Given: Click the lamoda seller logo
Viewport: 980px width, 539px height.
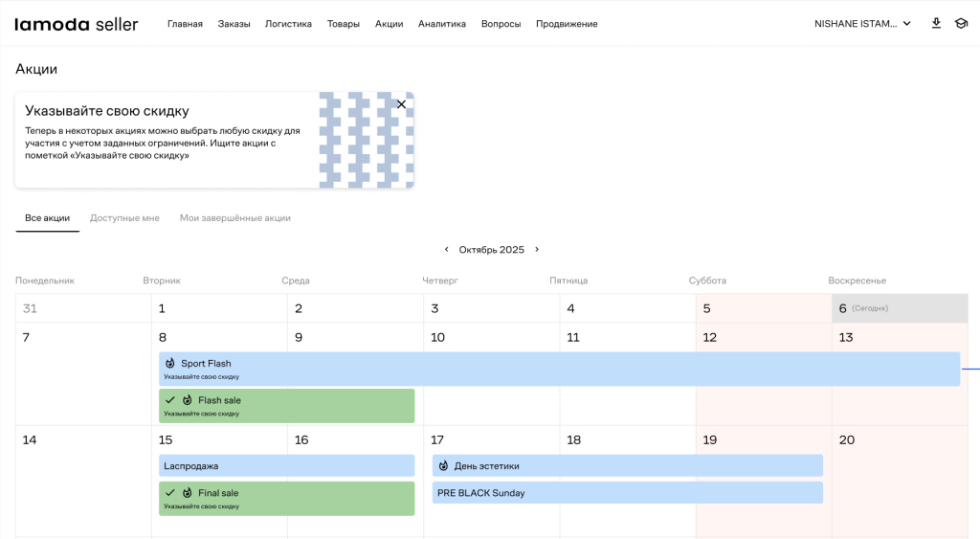Looking at the screenshot, I should [x=77, y=24].
